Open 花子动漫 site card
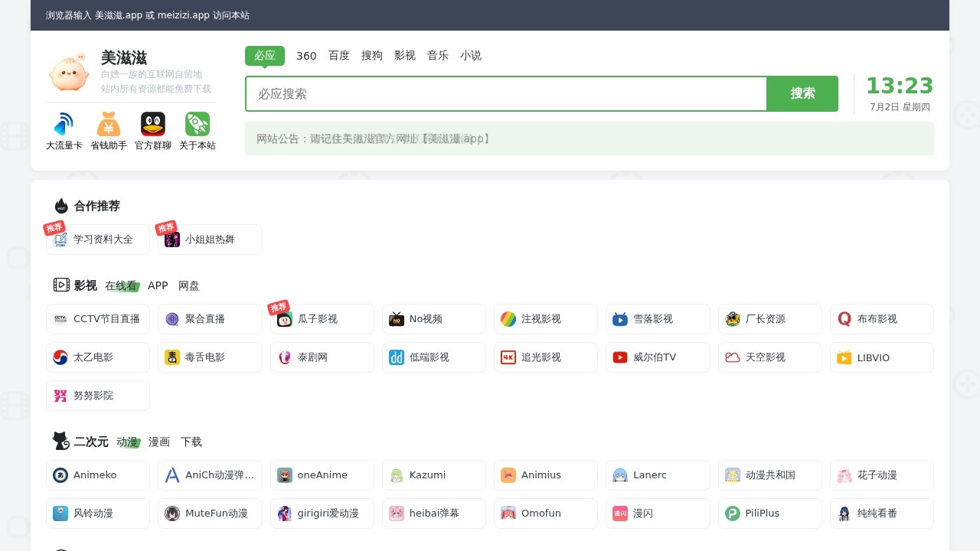 tap(882, 475)
